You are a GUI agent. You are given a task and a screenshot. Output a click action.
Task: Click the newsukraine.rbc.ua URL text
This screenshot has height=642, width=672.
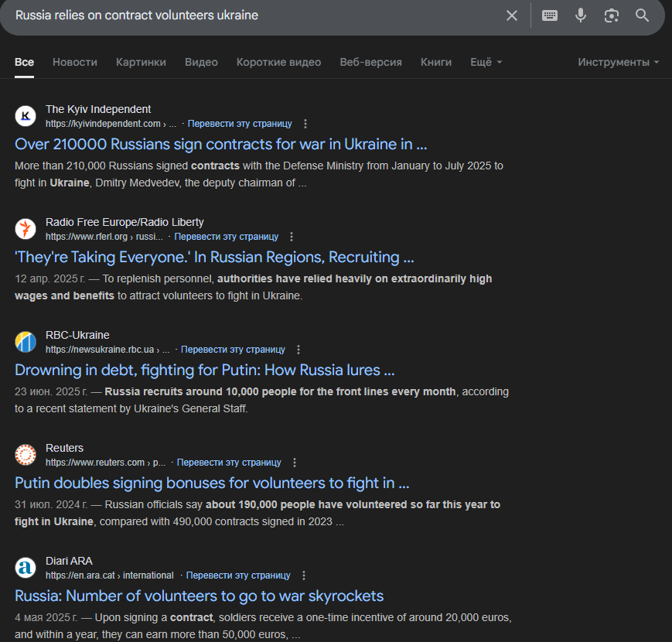pyautogui.click(x=107, y=350)
